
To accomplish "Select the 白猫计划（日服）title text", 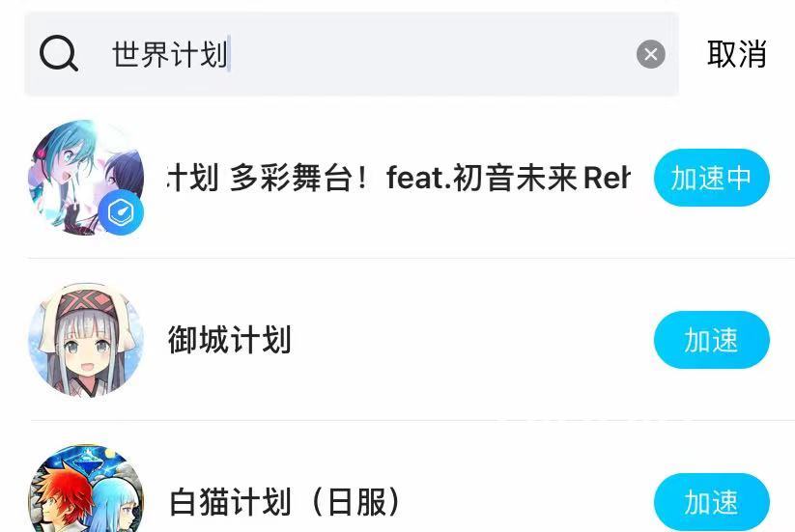I will tap(285, 502).
